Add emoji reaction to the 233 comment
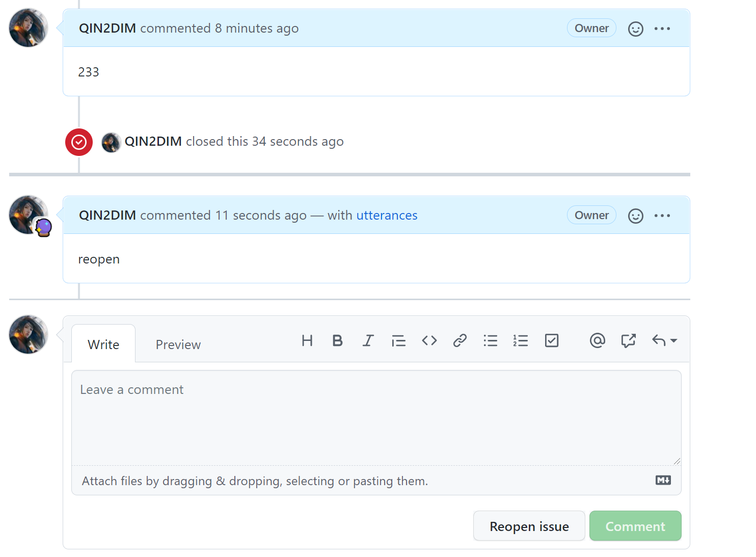The width and height of the screenshot is (756, 557). (x=635, y=29)
